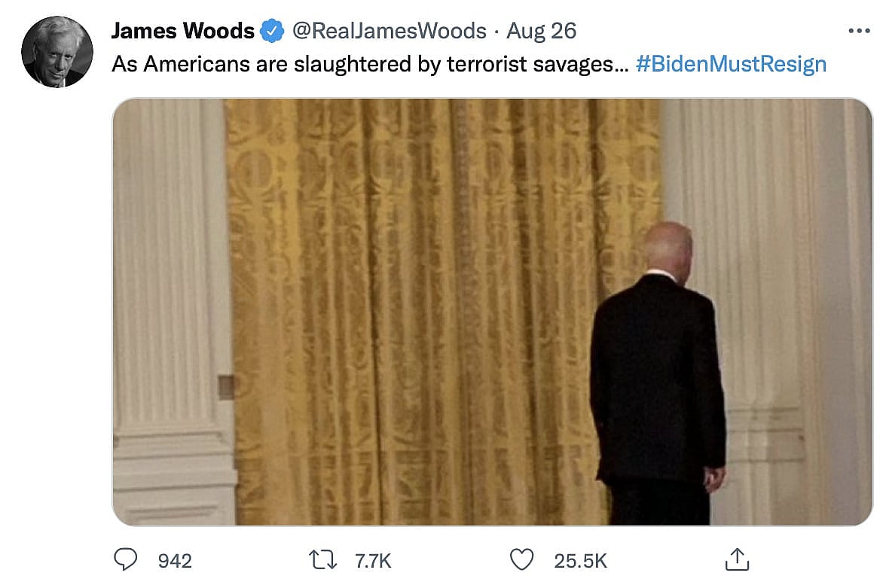Open the more options three-dot menu
The width and height of the screenshot is (889, 588).
[859, 31]
